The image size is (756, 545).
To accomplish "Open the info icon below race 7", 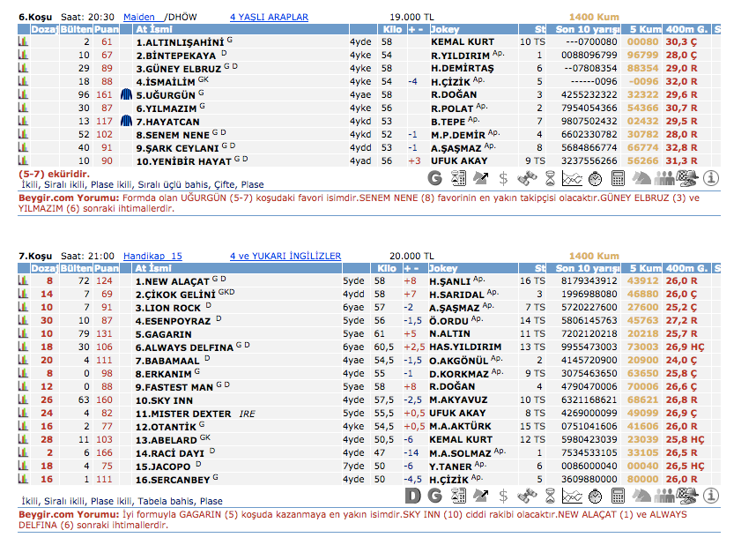I will coord(711,496).
